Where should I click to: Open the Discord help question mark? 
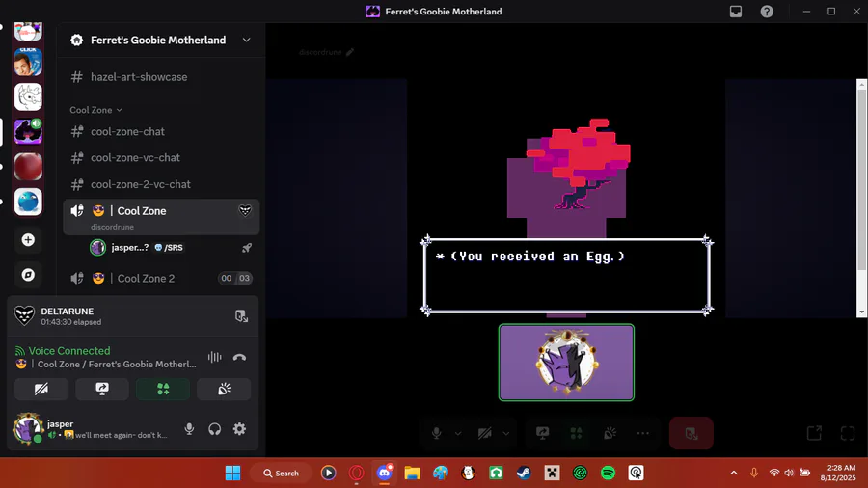click(x=767, y=11)
